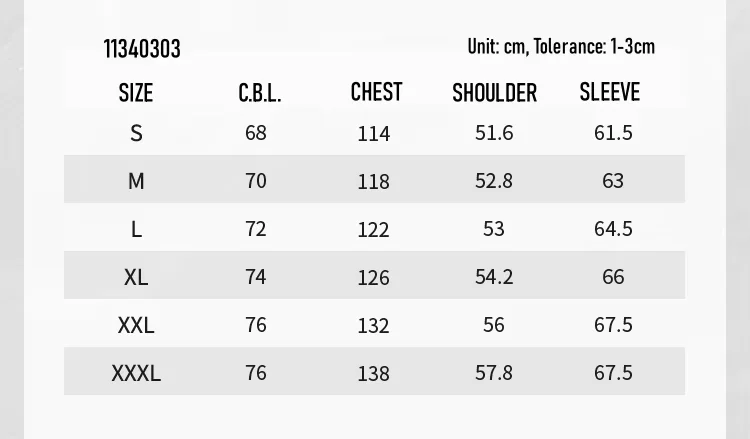This screenshot has height=439, width=750.
Task: Click the unit and tolerance note
Action: click(x=561, y=47)
